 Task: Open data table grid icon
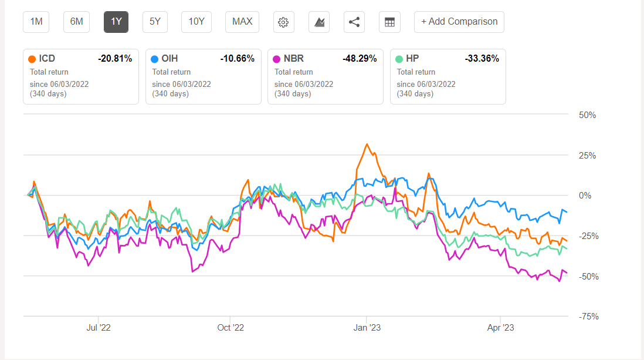(390, 22)
